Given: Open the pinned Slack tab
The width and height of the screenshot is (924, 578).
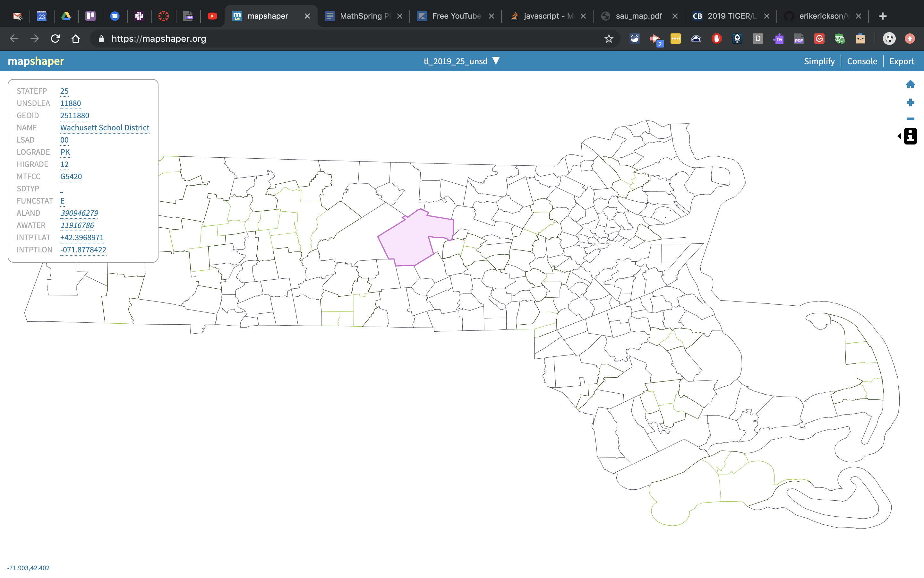Looking at the screenshot, I should pos(139,16).
